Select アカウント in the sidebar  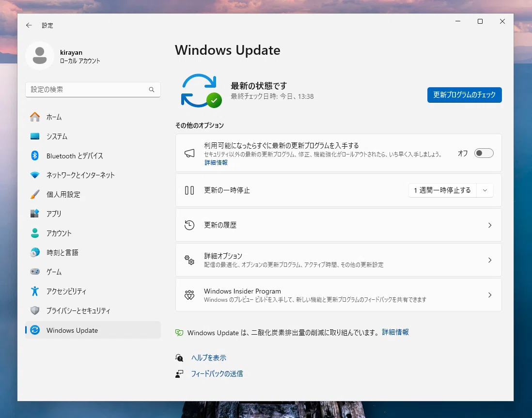click(x=93, y=233)
